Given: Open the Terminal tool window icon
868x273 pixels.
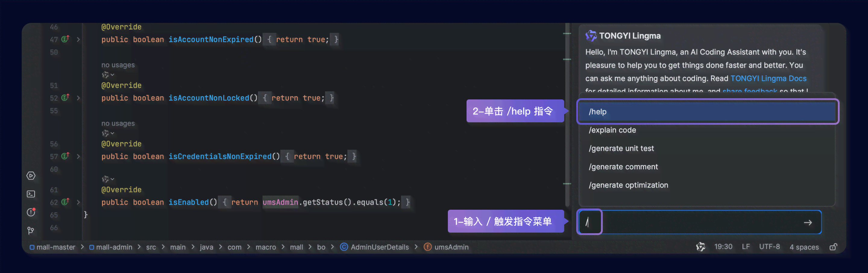Looking at the screenshot, I should pos(31,194).
